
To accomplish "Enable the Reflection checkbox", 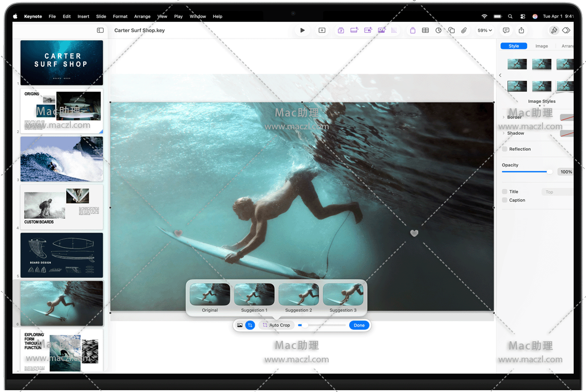I will click(x=505, y=149).
